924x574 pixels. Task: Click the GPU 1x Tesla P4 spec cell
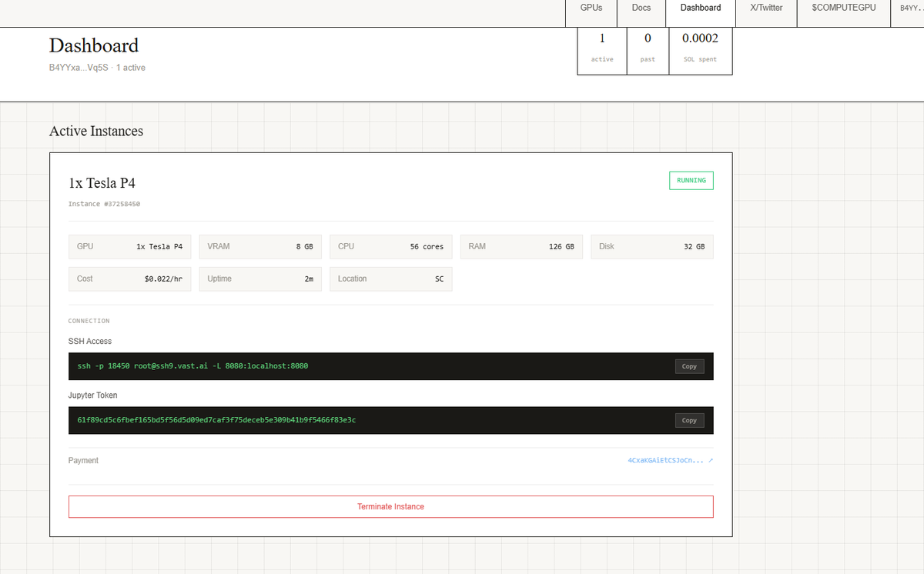[129, 246]
